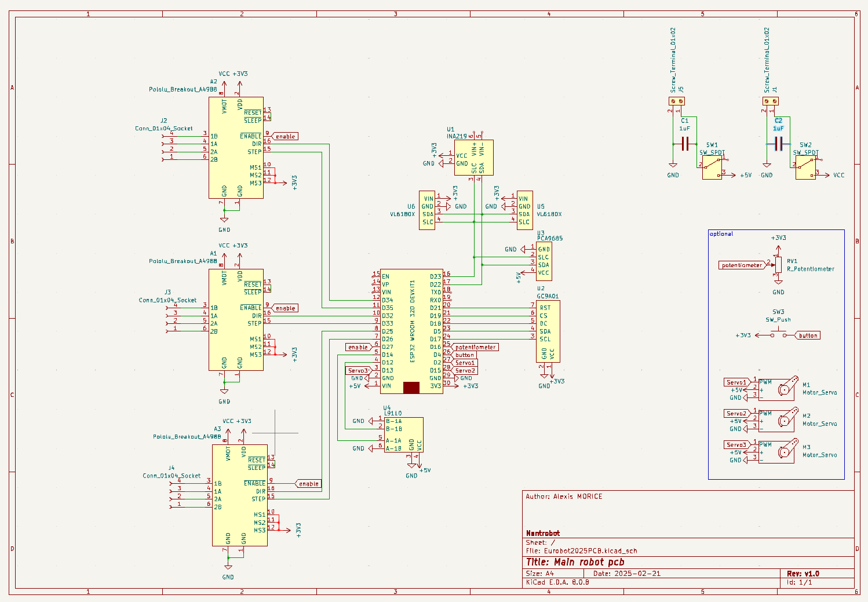
Task: Select the J5 screw terminal connector
Action: [x=676, y=101]
